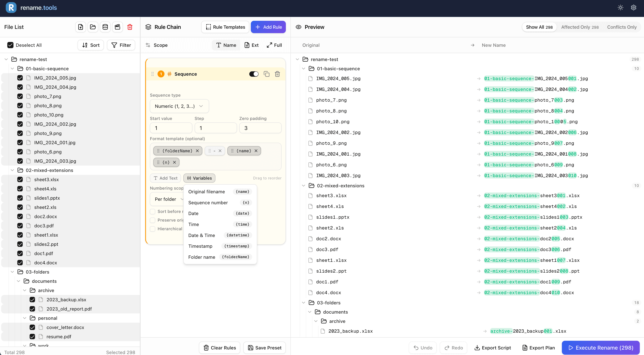Delete the Sequence rule via trash icon
The width and height of the screenshot is (644, 355).
(x=277, y=74)
